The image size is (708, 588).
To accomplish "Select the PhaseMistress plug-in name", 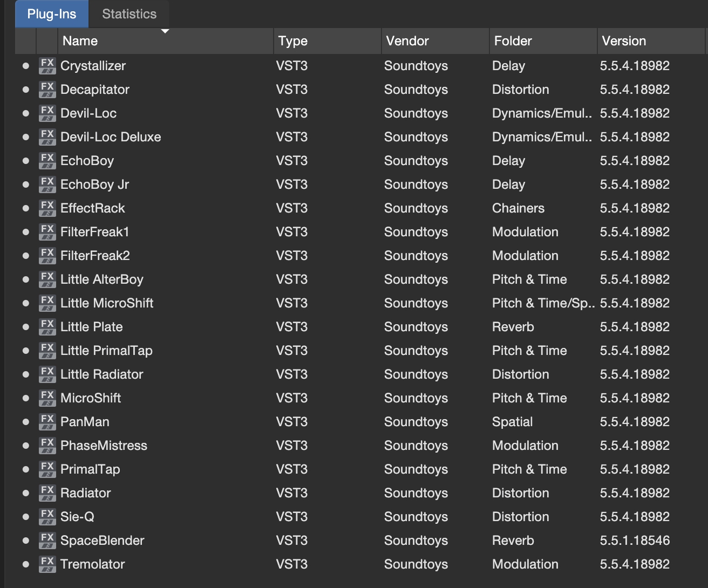I will click(104, 446).
